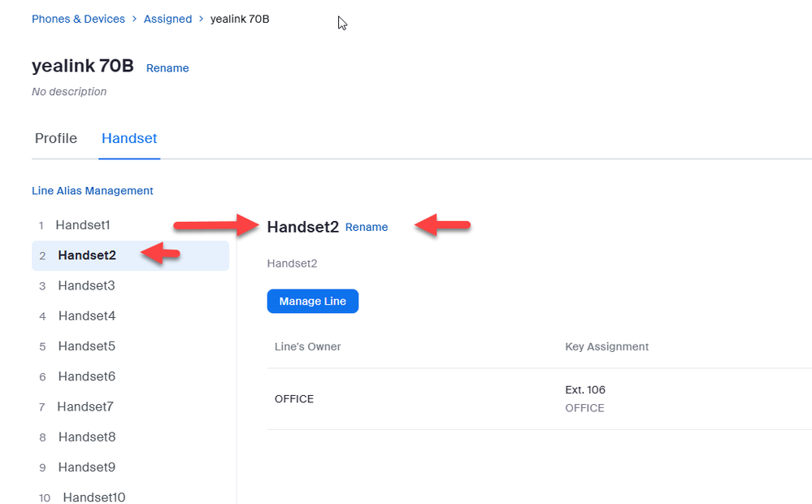Click the OFFICE line owner row
Screen dimensions: 812x504
pos(294,399)
